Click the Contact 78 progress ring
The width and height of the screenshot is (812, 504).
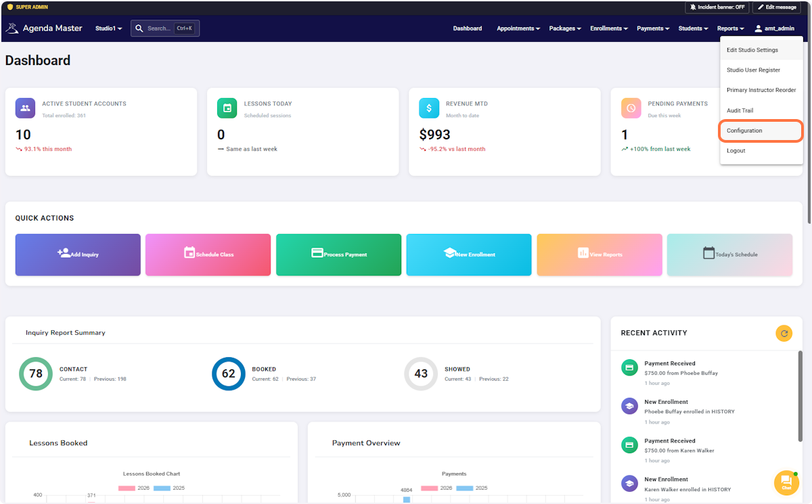coord(36,373)
